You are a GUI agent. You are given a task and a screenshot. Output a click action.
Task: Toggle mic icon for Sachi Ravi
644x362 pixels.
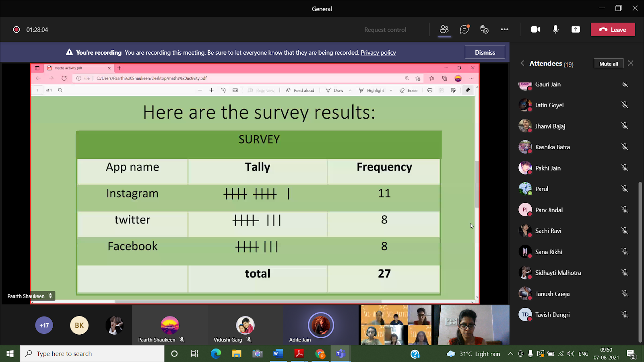pos(625,230)
